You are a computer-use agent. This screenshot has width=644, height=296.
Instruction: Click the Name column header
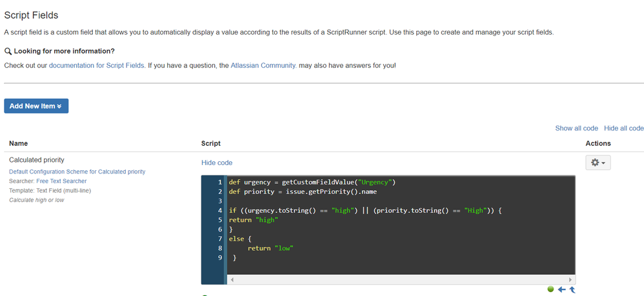point(19,143)
